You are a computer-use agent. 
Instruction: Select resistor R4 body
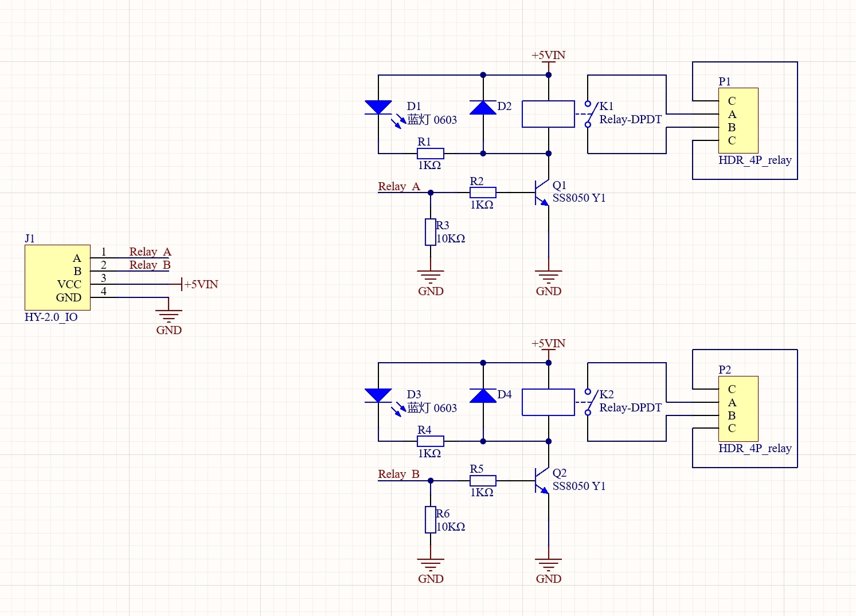(430, 441)
